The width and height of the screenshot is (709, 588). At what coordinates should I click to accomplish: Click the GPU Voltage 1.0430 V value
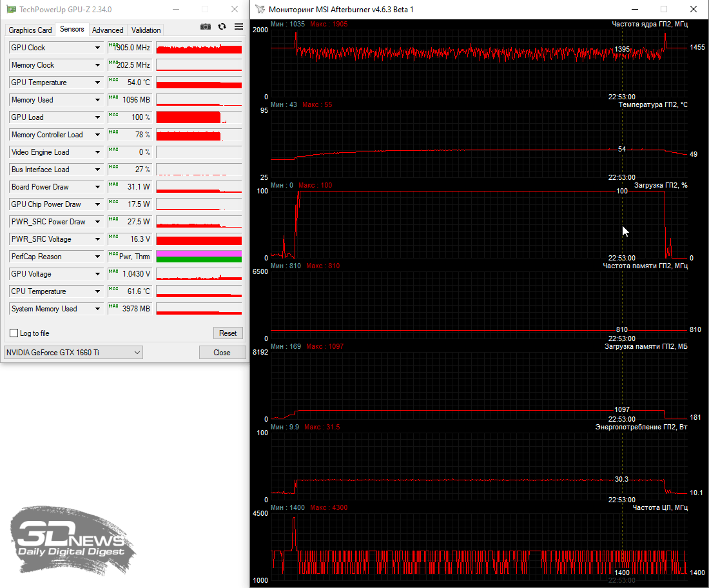coord(130,274)
